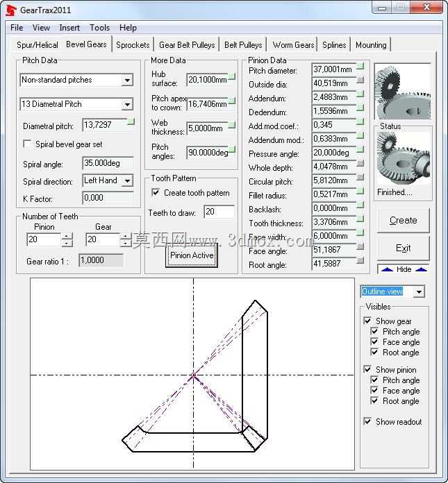Open the Tools menu
Screen dimensions: 448x483
click(99, 28)
